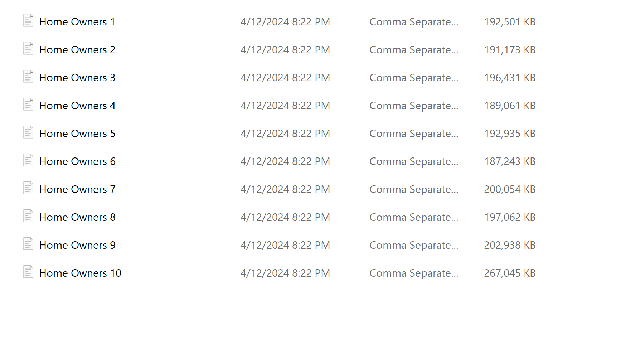621x364 pixels.
Task: Click the Home Owners 6 file icon
Action: point(28,160)
